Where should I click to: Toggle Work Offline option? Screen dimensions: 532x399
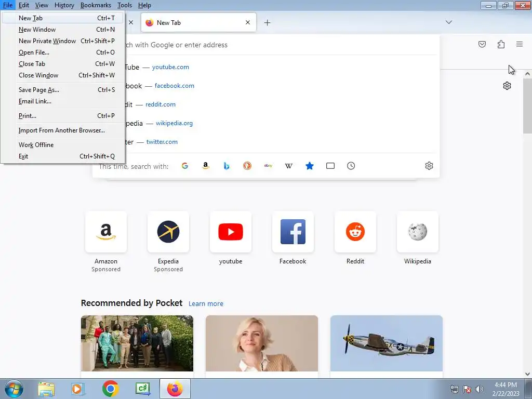[63, 145]
